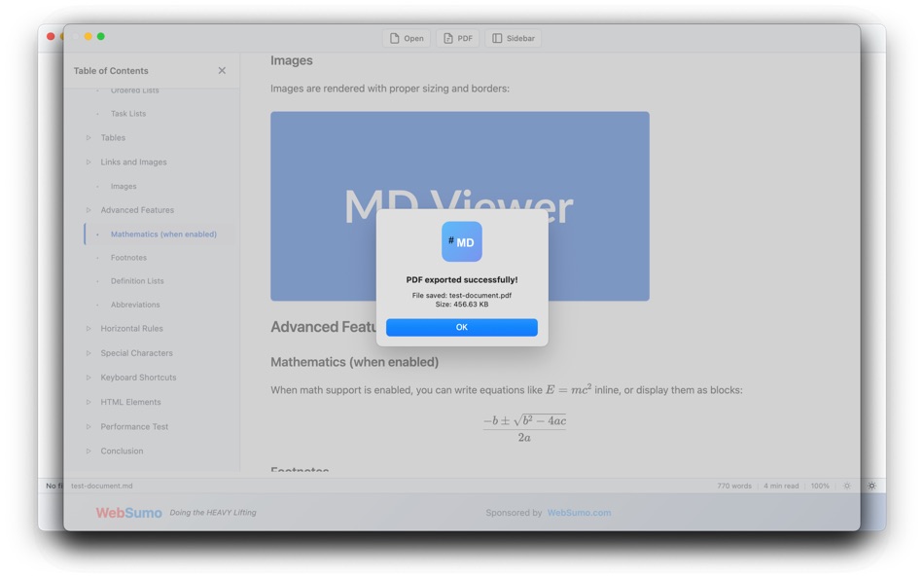Image resolution: width=924 pixels, height=578 pixels.
Task: Export to PDF via the PDF toolbar icon
Action: coord(457,38)
